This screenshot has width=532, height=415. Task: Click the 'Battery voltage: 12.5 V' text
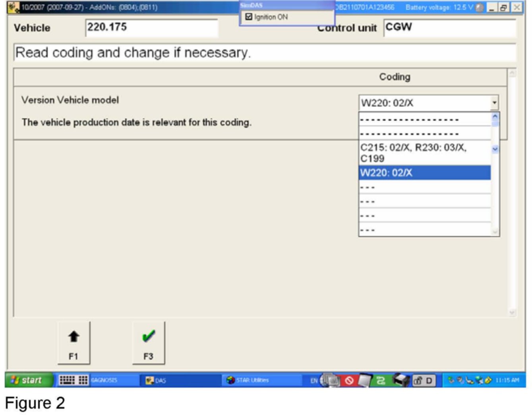(439, 8)
